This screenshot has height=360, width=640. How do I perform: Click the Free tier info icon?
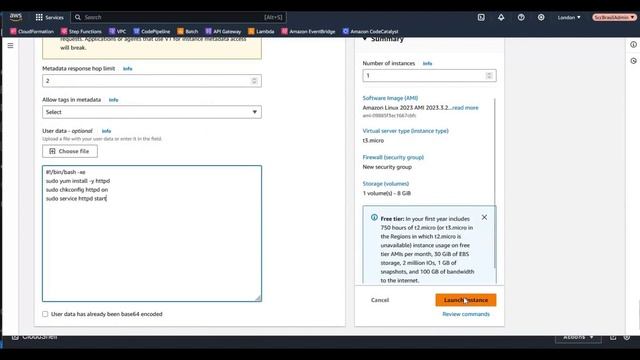(374, 218)
